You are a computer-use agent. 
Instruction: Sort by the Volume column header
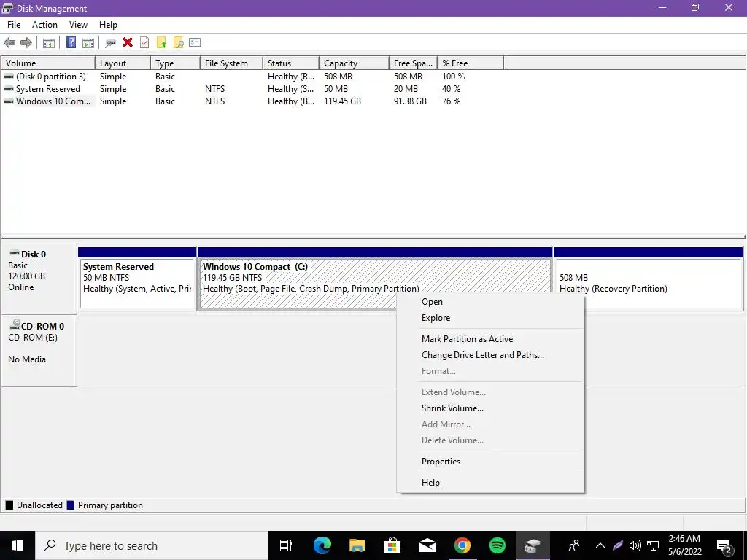(48, 63)
